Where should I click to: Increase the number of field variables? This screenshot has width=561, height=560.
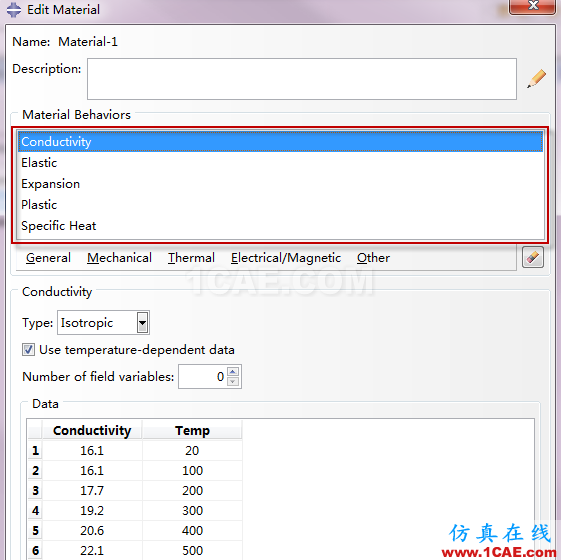[233, 371]
